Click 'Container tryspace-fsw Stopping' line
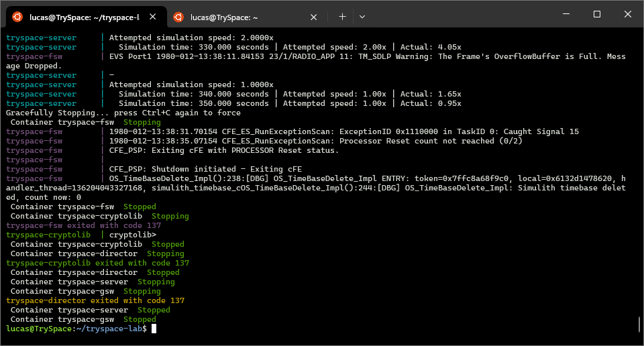This screenshot has height=346, width=644. (x=85, y=122)
